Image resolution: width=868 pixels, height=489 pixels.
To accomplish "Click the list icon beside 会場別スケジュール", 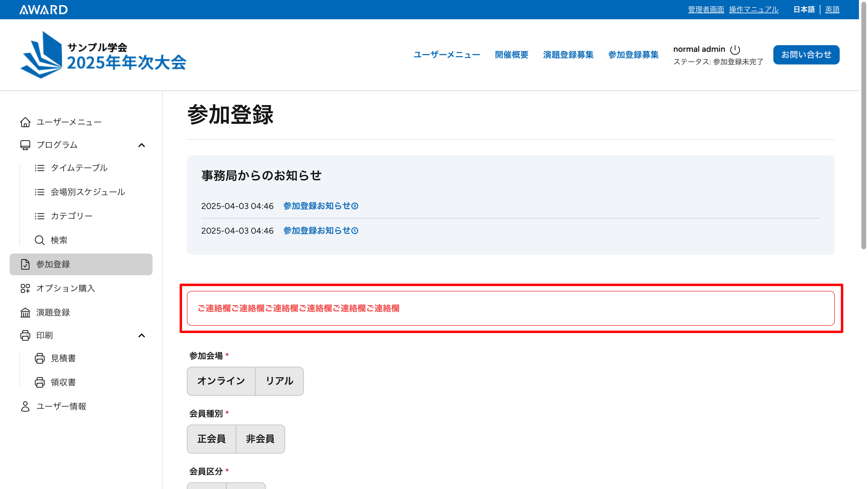I will 39,192.
